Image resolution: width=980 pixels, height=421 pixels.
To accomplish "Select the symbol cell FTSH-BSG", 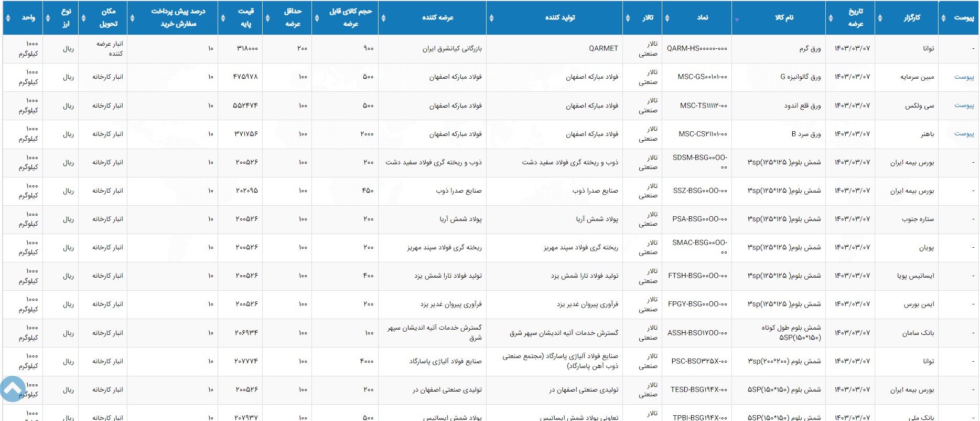I will tap(697, 276).
